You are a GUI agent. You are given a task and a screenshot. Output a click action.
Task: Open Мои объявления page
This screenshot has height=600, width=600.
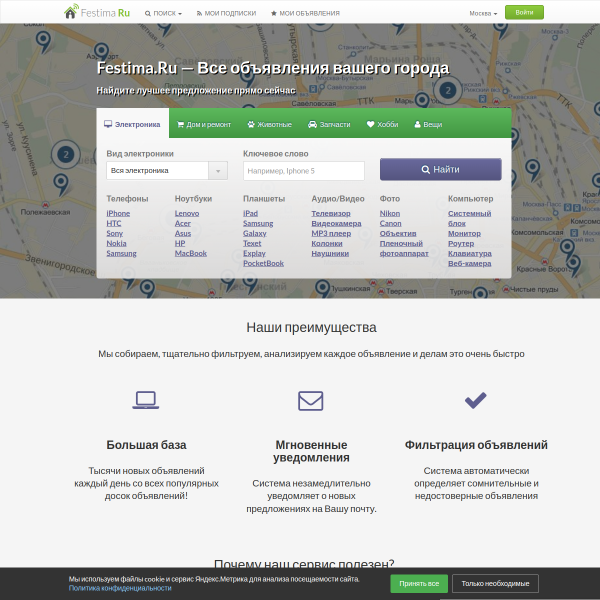tap(305, 13)
